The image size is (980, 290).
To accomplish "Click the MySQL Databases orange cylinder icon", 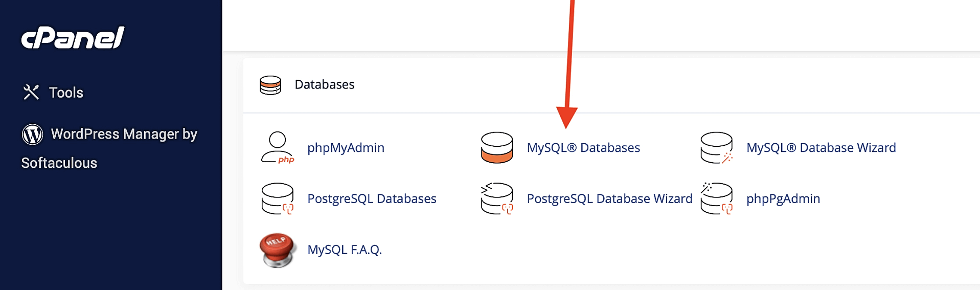I will tap(497, 147).
